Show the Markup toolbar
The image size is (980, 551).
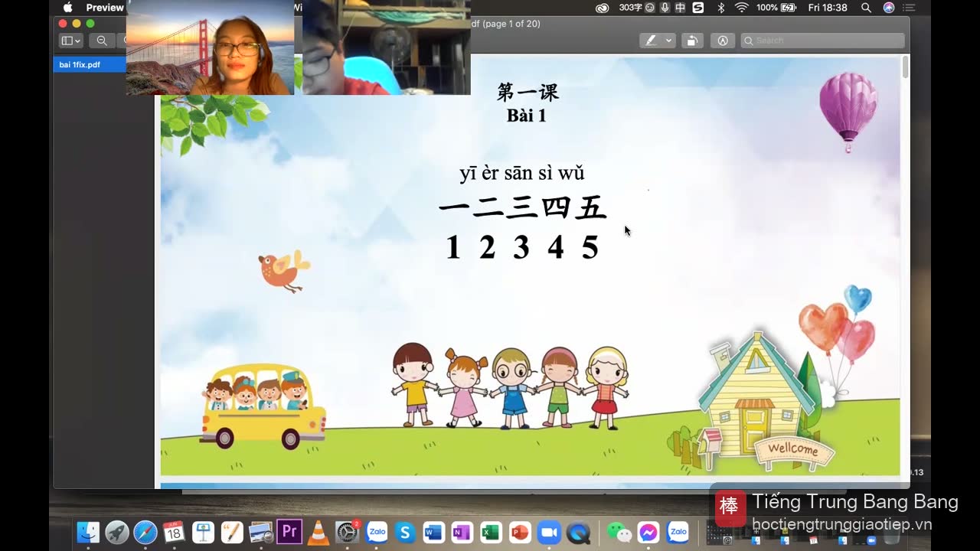722,41
